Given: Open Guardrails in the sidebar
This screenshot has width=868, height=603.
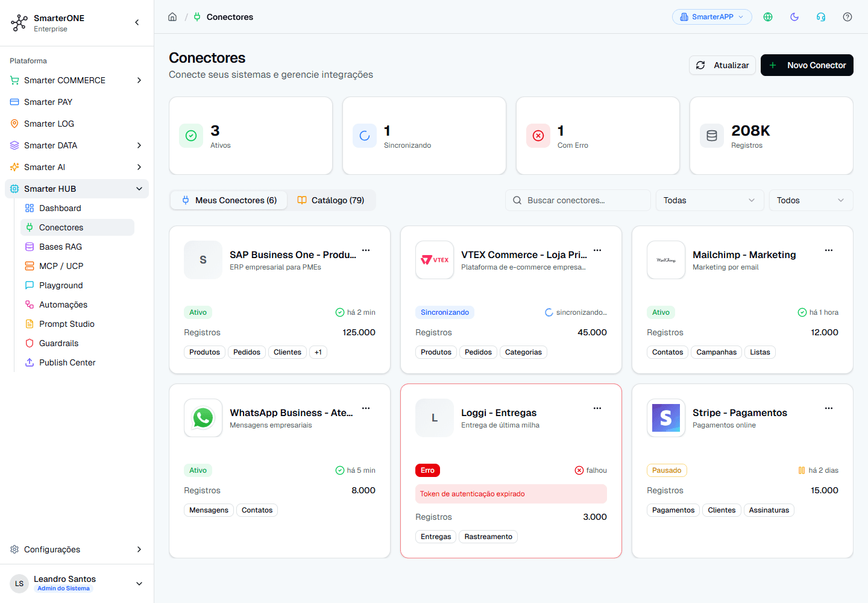Looking at the screenshot, I should 77,343.
